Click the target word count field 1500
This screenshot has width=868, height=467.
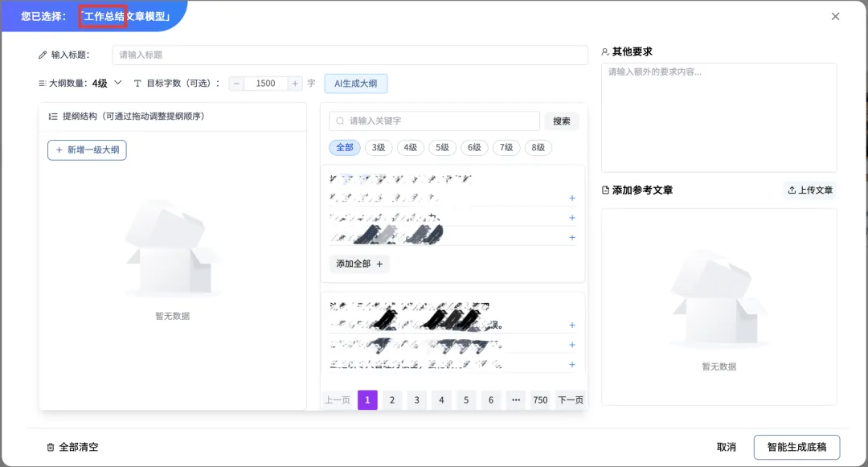[266, 84]
